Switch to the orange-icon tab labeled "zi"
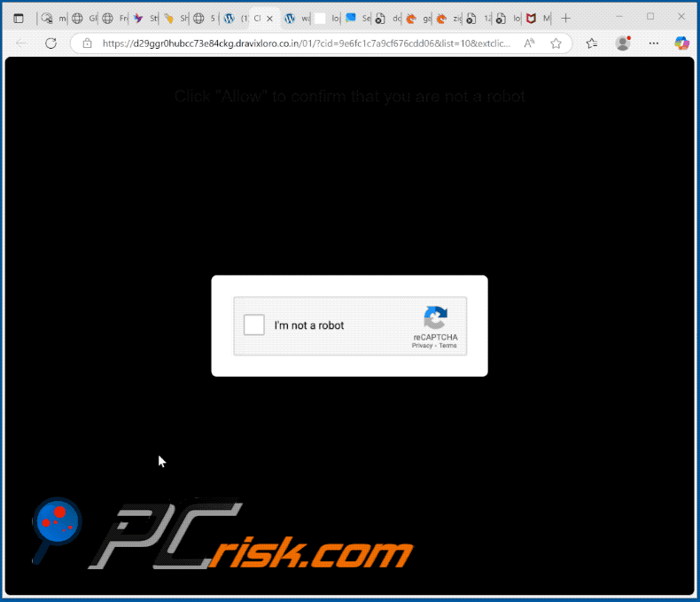Image resolution: width=700 pixels, height=602 pixels. click(448, 19)
